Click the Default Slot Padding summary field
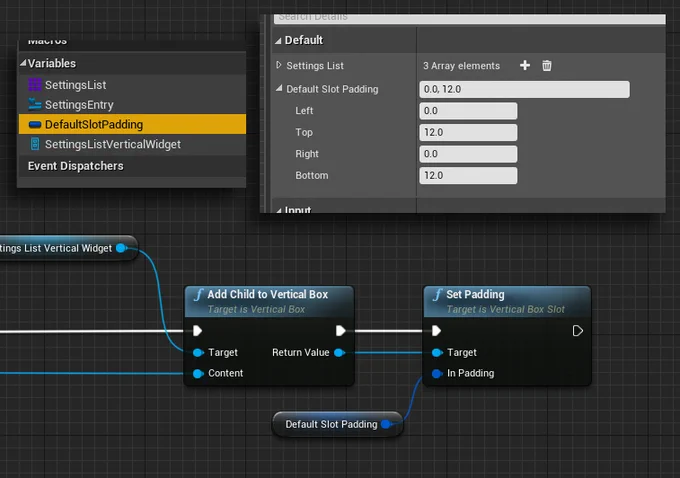 click(524, 89)
